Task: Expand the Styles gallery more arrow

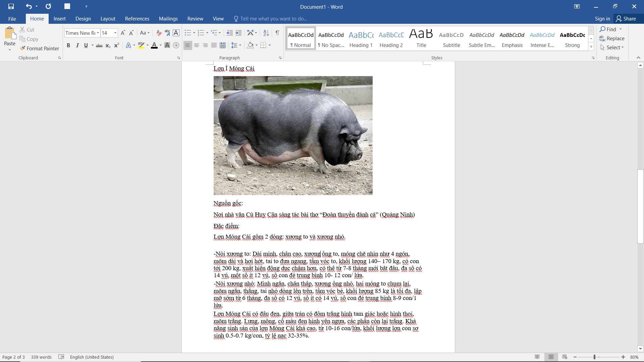Action: pyautogui.click(x=591, y=47)
